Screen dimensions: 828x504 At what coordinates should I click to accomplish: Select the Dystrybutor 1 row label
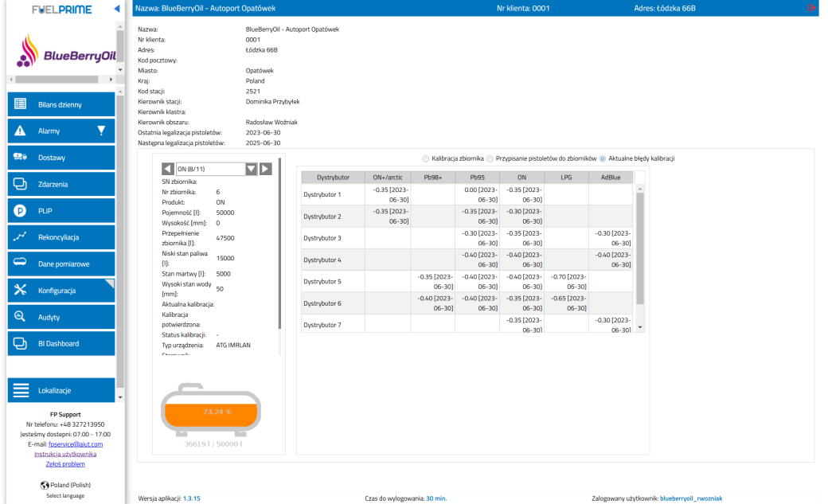click(x=322, y=194)
